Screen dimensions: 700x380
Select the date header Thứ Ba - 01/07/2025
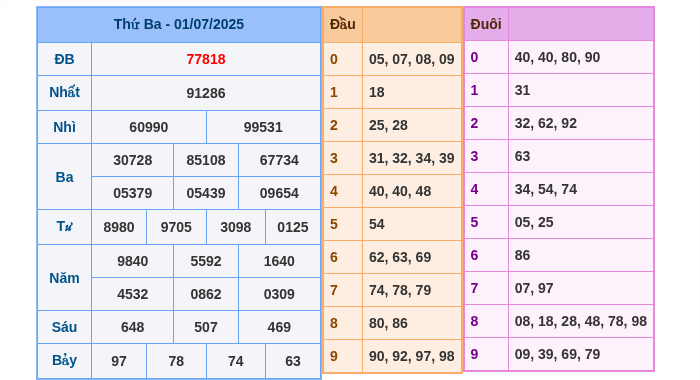pos(179,24)
